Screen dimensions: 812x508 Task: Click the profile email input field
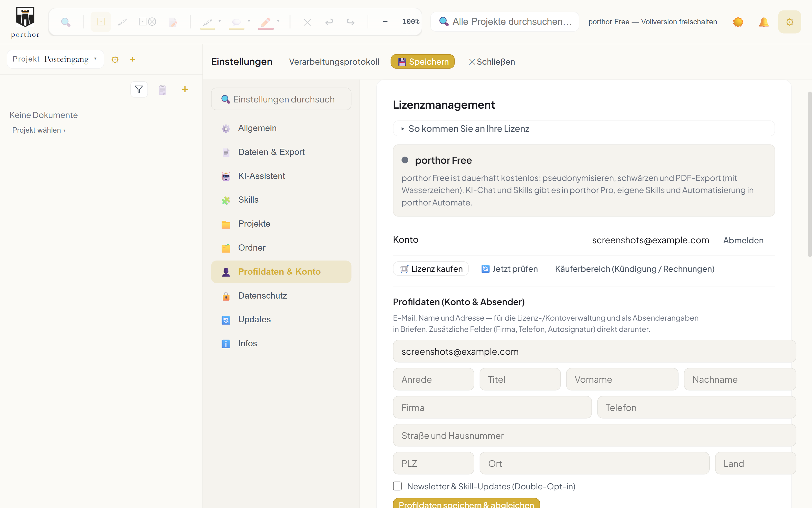(594, 351)
